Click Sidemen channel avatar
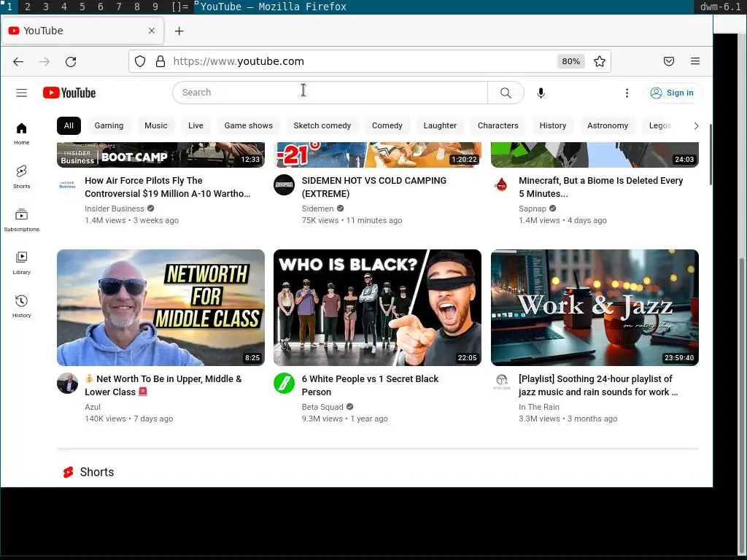The image size is (747, 560). point(284,184)
